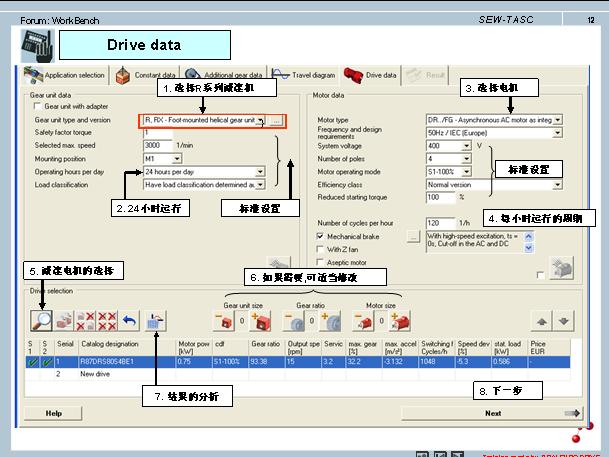Screen dimensions: 609x457
Task: Toggle the checkbox beside the motor details icon
Action: [540, 275]
